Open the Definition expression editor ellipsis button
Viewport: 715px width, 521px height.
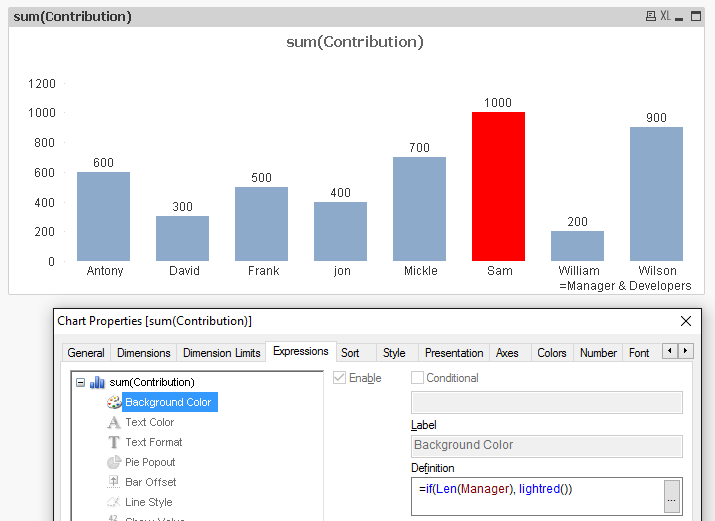coord(672,495)
